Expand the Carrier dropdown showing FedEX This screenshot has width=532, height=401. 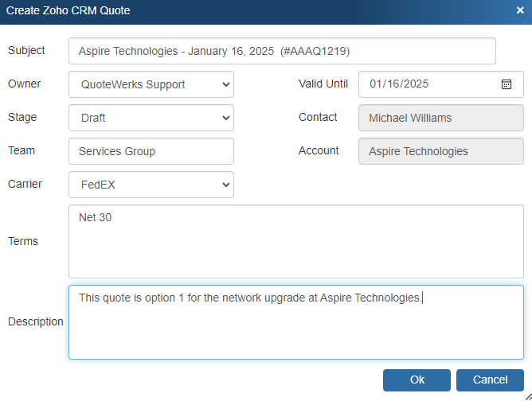[151, 185]
